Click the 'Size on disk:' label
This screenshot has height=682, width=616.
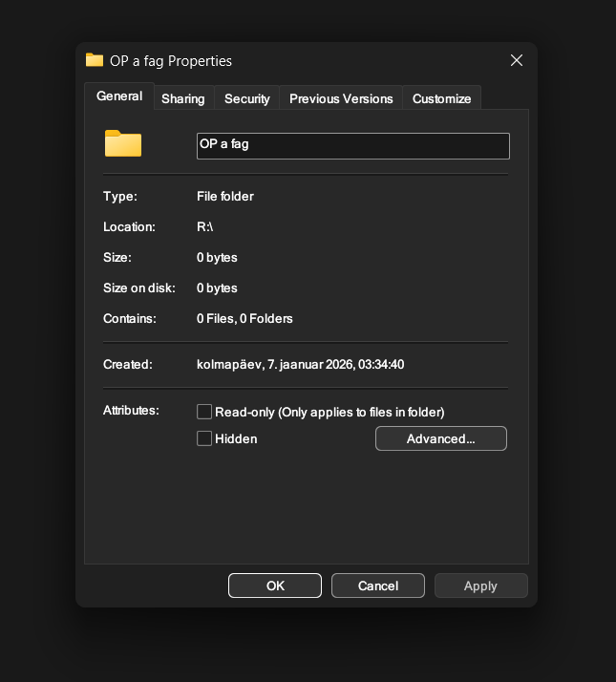tap(139, 288)
